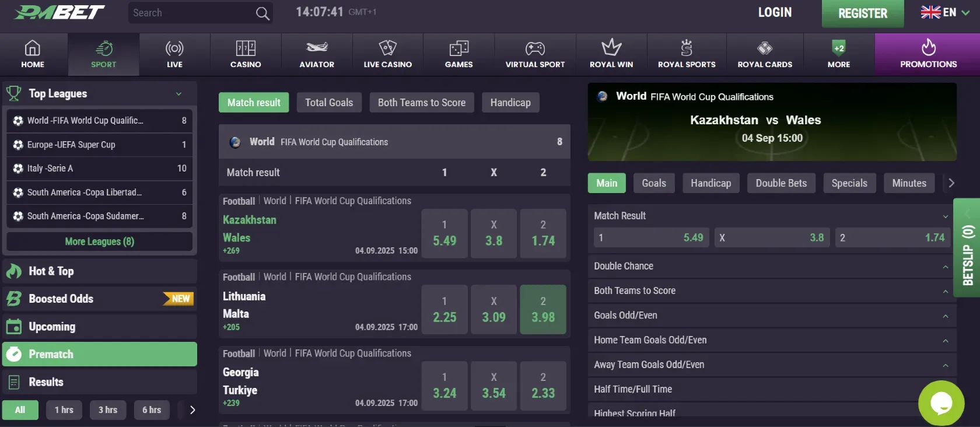The width and height of the screenshot is (980, 427).
Task: Click the LOGIN link
Action: pos(775,12)
